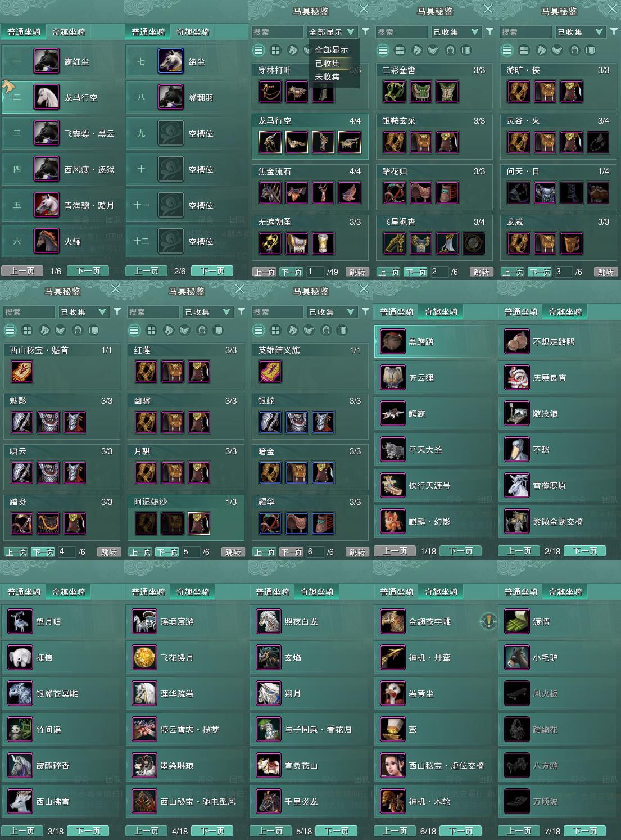621x840 pixels.
Task: Toggle horse-head filter above 游旷·侠
Action: 541,50
